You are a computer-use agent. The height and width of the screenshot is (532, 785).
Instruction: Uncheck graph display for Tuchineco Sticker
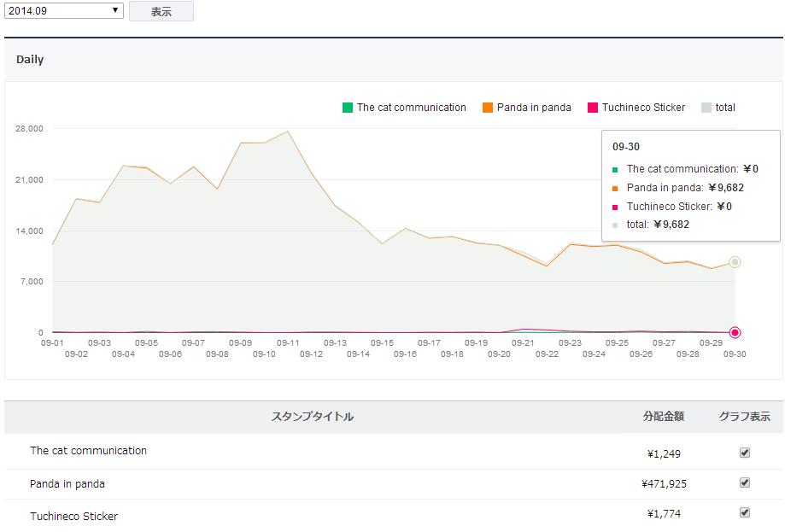(744, 512)
